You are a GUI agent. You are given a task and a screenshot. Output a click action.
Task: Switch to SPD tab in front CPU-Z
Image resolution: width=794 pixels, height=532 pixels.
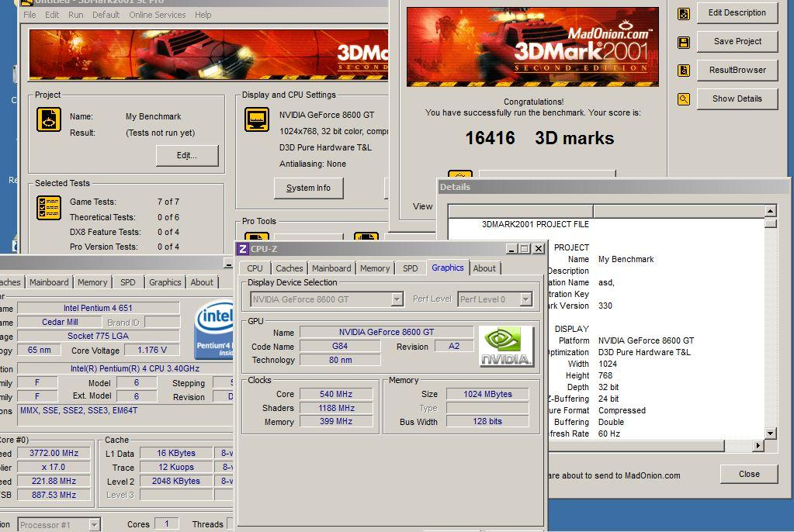(410, 268)
